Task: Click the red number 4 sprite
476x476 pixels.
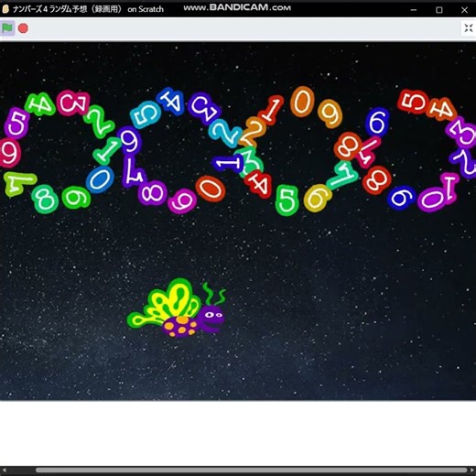Action: click(258, 184)
